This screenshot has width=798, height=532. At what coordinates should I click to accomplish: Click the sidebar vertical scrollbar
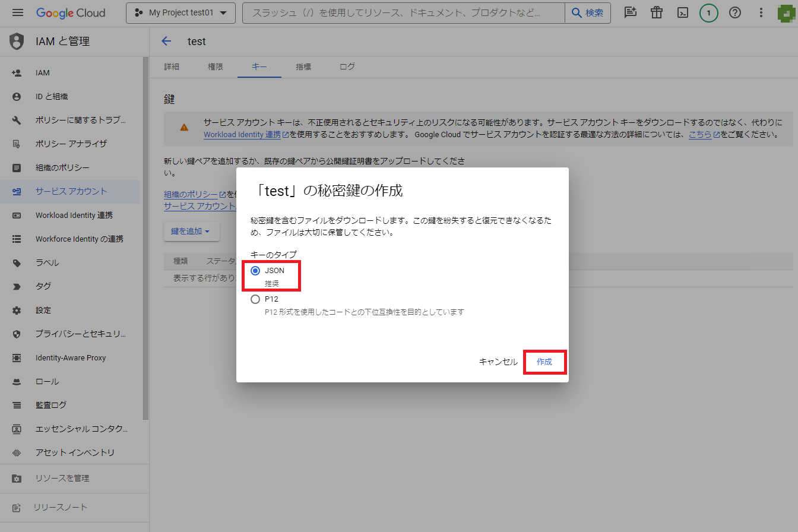coord(146,237)
